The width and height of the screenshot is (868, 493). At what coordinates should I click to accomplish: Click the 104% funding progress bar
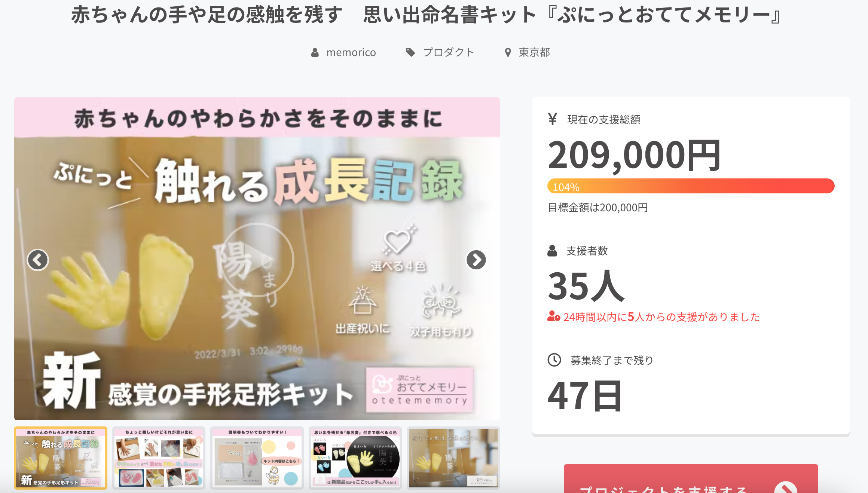pos(691,186)
